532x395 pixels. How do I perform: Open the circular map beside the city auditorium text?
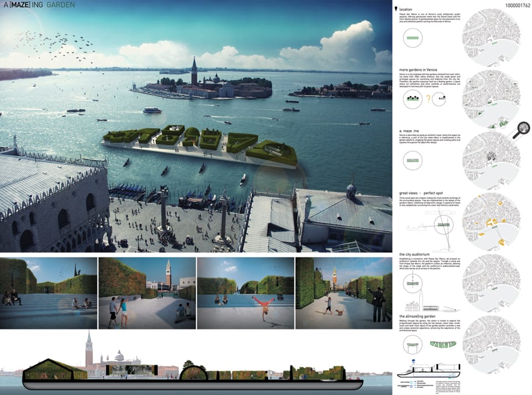pyautogui.click(x=491, y=284)
